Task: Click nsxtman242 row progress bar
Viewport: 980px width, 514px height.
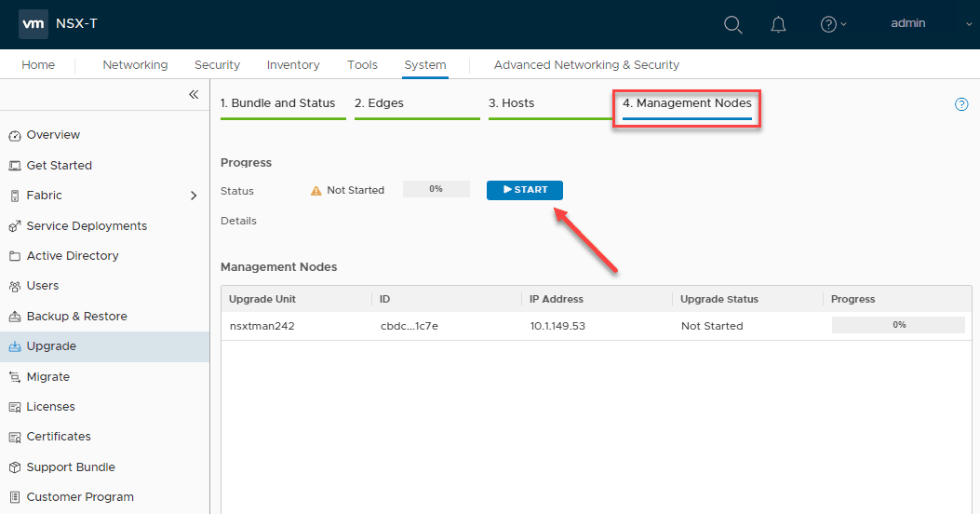Action: pyautogui.click(x=898, y=325)
